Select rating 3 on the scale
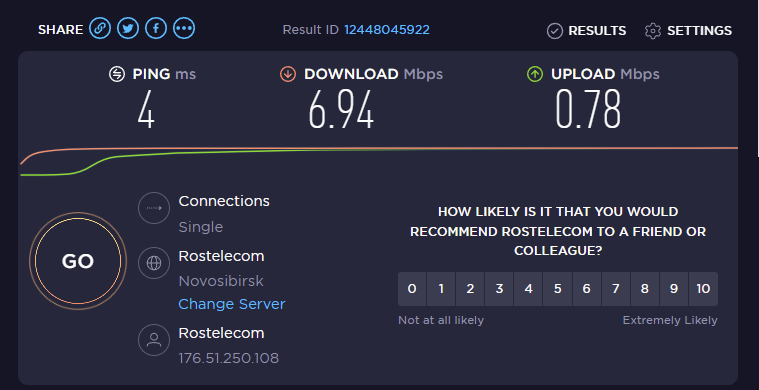Screen dimensions: 759x390 [x=499, y=289]
